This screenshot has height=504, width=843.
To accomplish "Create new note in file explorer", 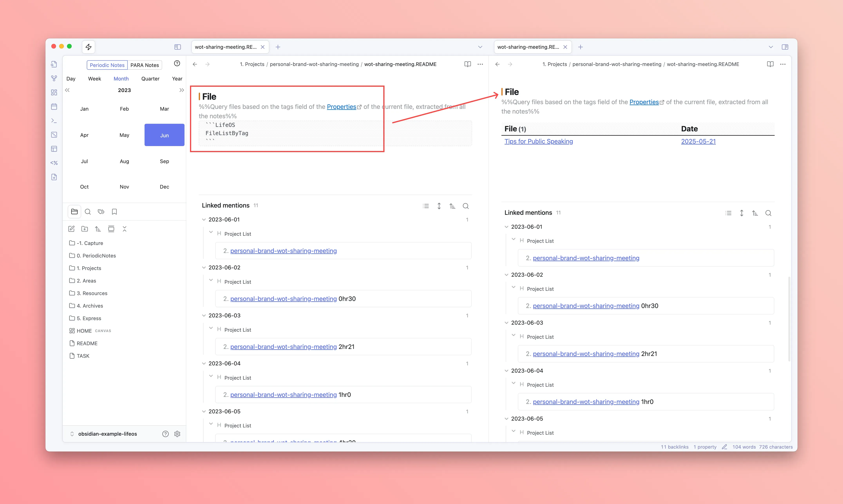I will [71, 229].
